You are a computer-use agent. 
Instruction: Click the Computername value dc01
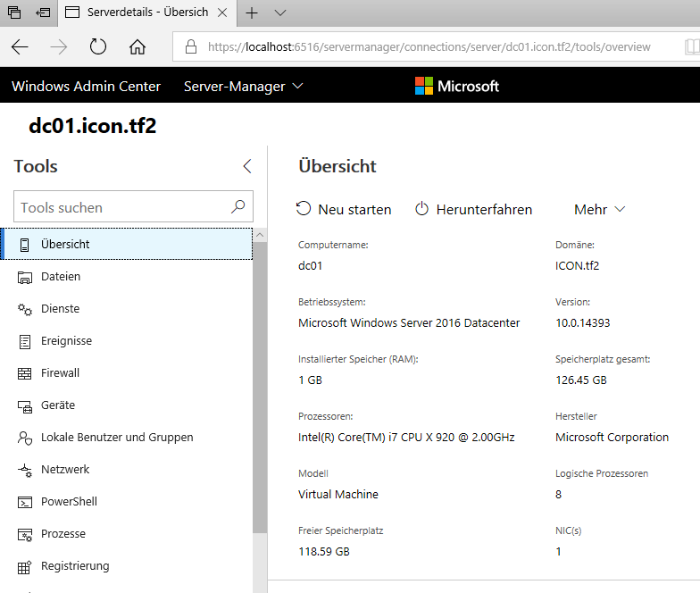310,266
